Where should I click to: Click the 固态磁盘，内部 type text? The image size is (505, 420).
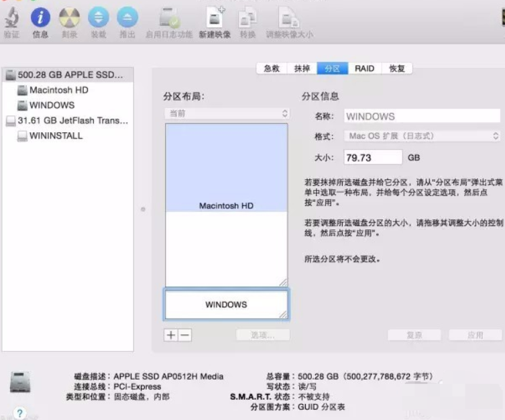tap(142, 397)
